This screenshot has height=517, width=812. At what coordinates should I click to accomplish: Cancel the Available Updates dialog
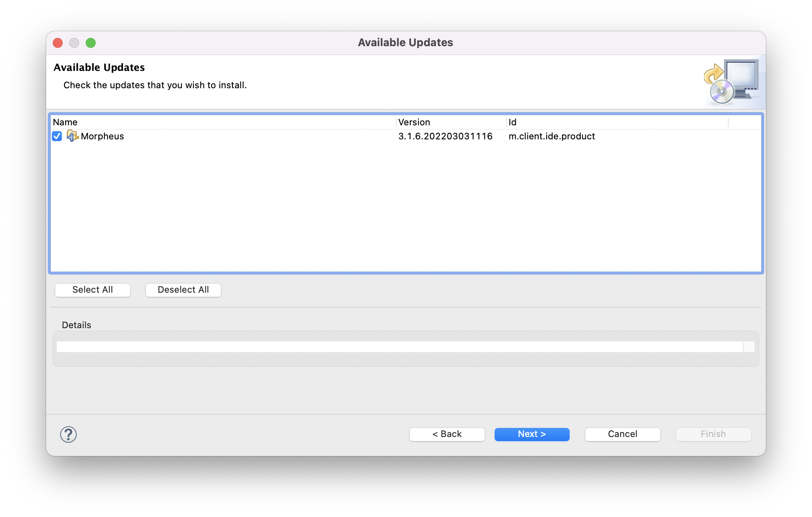tap(622, 434)
